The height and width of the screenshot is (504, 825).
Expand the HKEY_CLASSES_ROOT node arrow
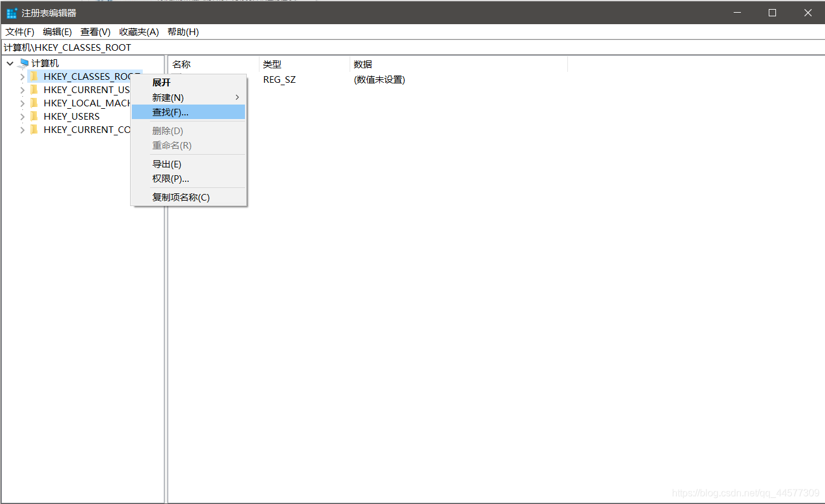click(x=22, y=77)
